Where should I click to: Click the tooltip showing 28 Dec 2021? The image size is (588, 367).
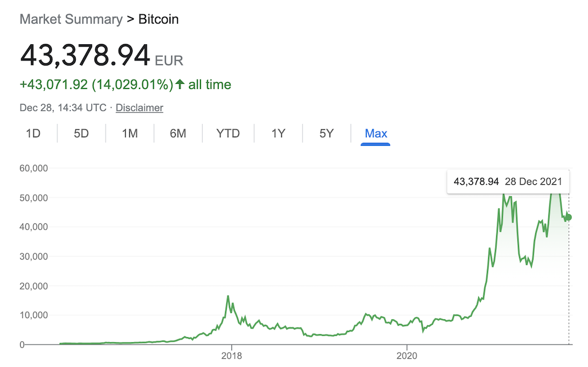[x=508, y=181]
